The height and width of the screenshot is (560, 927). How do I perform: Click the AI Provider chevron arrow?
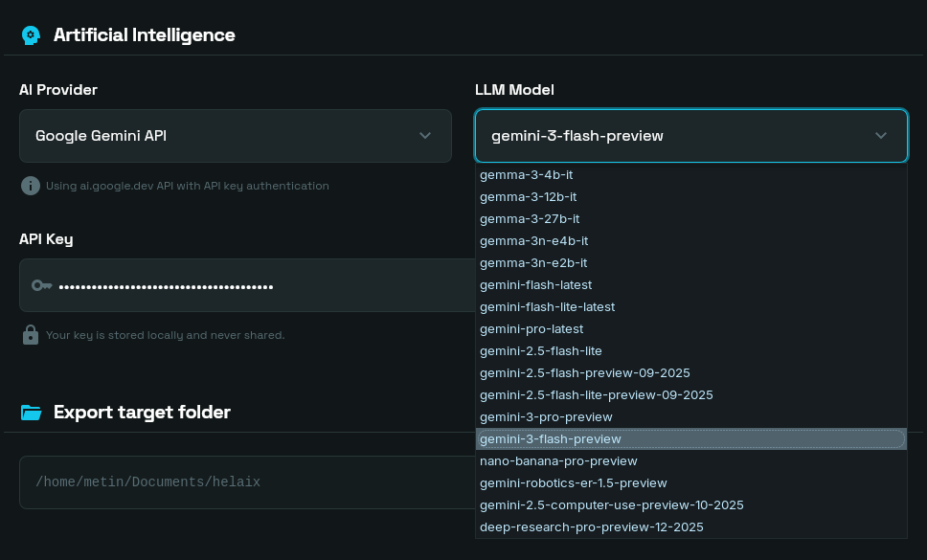click(425, 136)
